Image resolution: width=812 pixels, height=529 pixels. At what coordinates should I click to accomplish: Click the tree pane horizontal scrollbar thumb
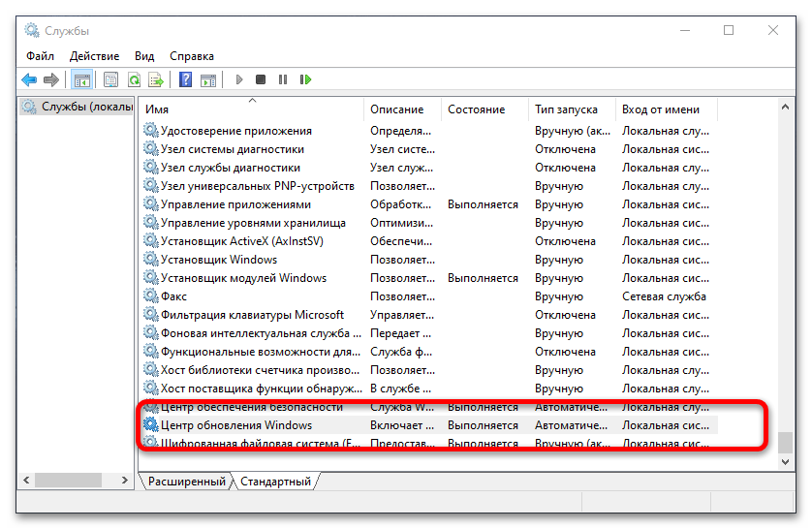tap(68, 480)
